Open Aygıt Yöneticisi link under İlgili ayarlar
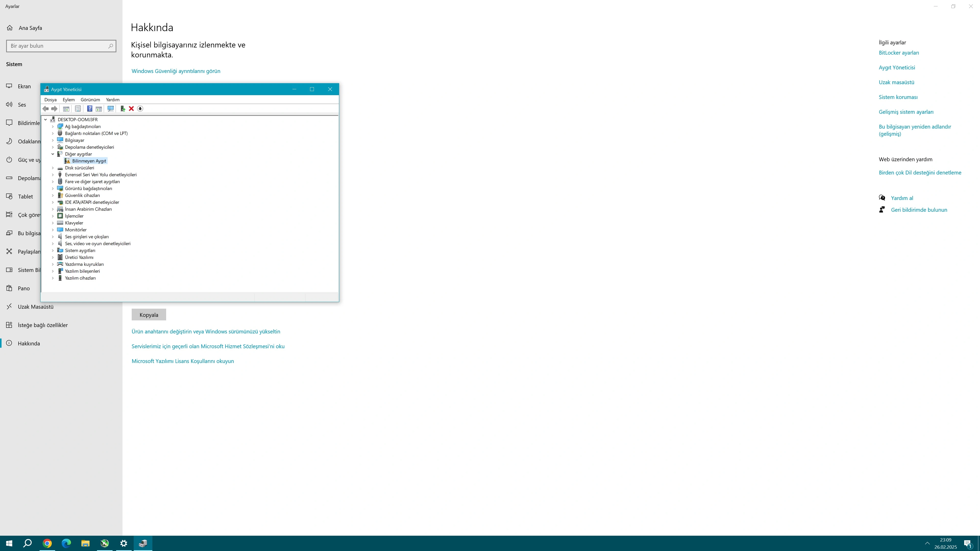 [x=897, y=68]
